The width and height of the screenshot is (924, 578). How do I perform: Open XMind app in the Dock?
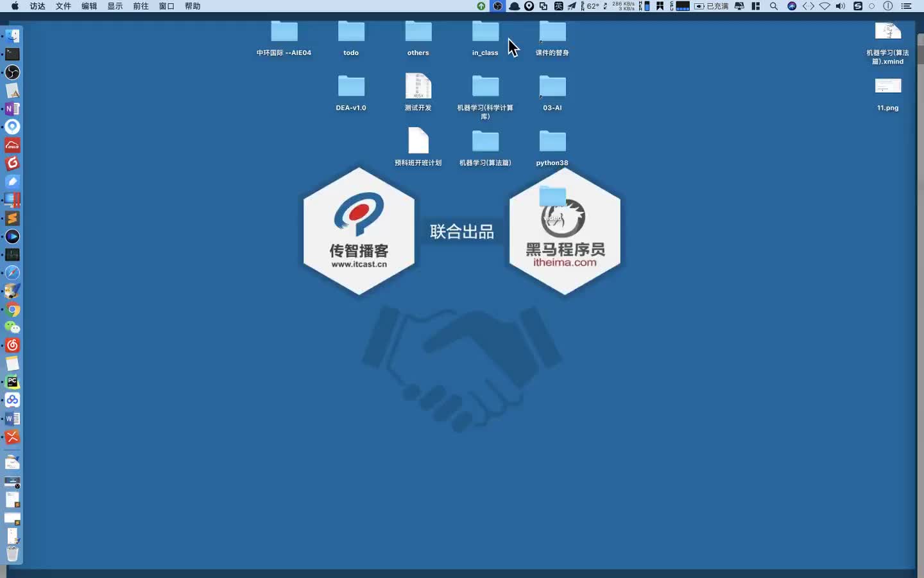click(12, 437)
